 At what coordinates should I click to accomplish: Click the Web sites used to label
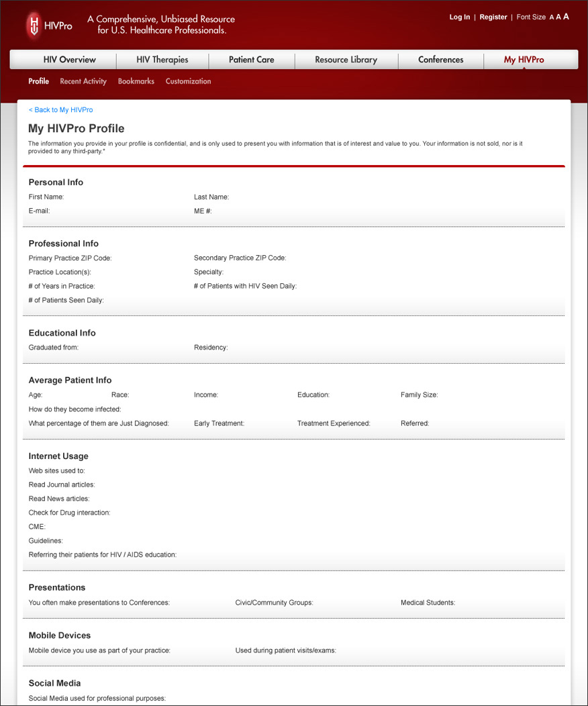click(x=57, y=471)
